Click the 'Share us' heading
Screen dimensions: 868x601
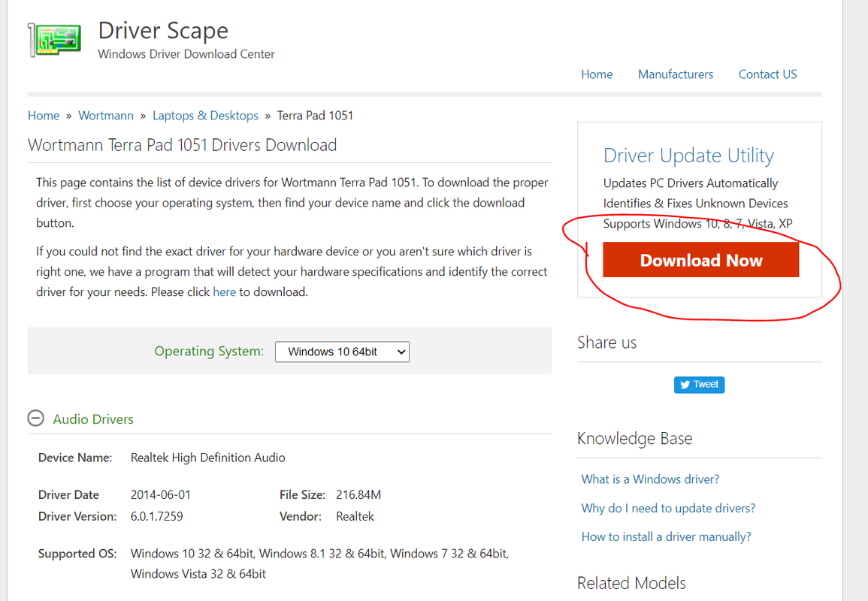(606, 343)
